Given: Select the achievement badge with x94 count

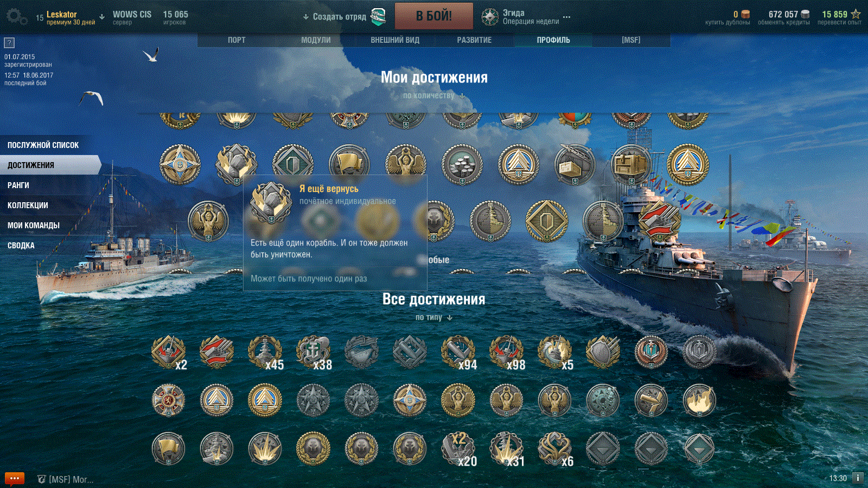Looking at the screenshot, I should [x=458, y=352].
